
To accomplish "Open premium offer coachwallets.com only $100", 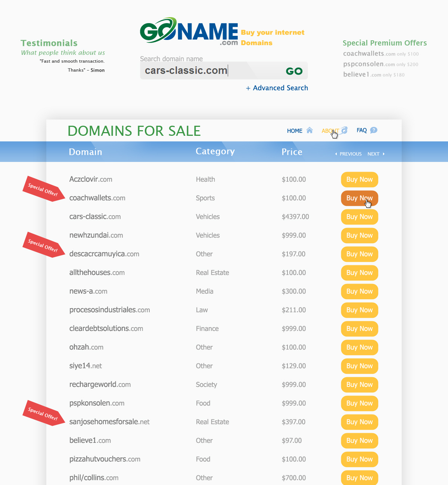I will [381, 54].
